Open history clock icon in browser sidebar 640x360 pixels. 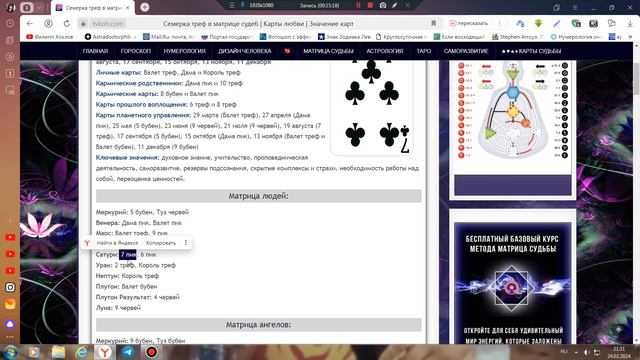(x=10, y=24)
